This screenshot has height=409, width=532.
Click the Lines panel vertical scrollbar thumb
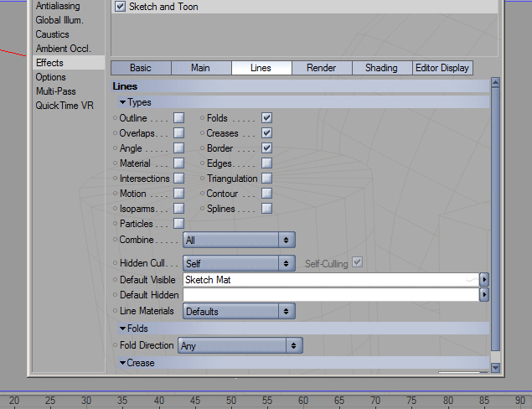point(495,220)
